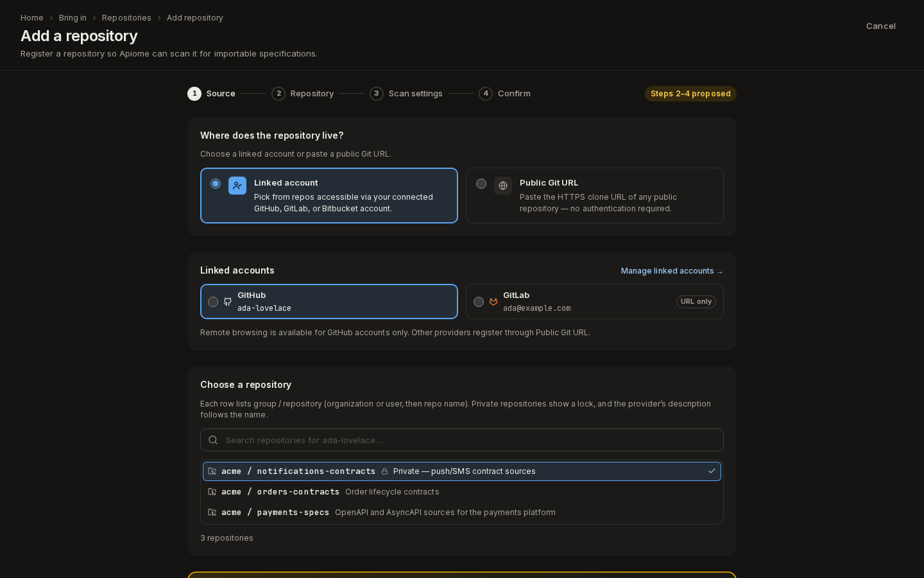Screen dimensions: 924x578
Task: Click the Add repository breadcrumb
Action: pos(195,18)
